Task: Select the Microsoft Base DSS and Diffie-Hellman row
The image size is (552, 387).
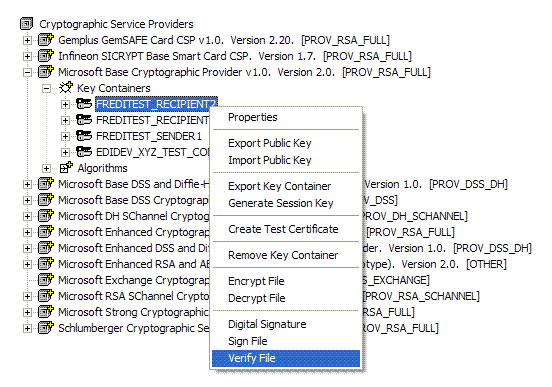Action: coord(134,184)
